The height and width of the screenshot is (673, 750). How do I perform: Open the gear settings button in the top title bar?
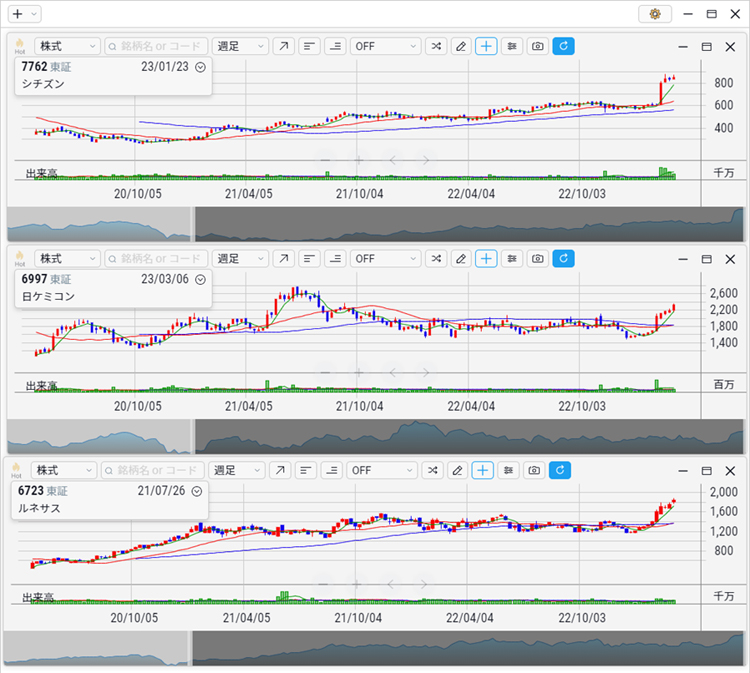coord(655,14)
